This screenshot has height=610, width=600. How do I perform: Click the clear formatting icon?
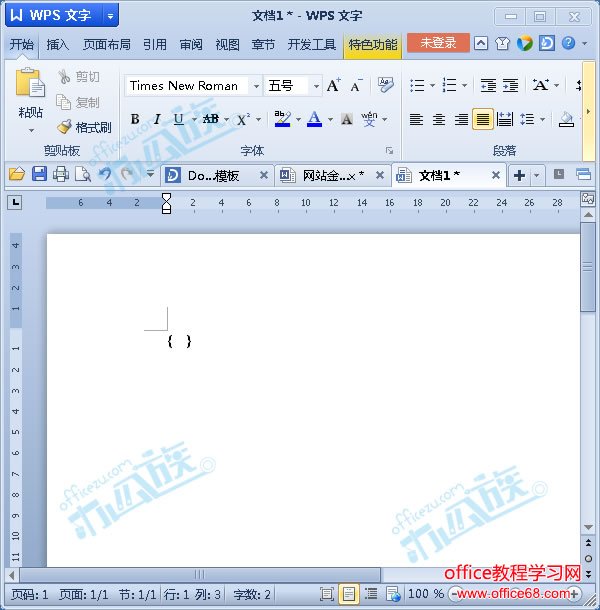pos(385,85)
